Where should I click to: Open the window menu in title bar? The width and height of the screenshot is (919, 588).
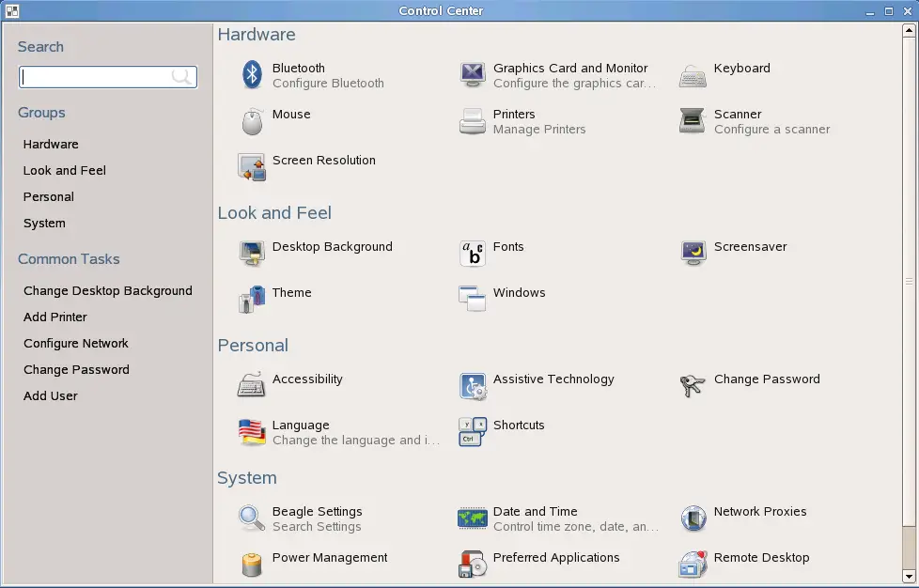pos(12,11)
